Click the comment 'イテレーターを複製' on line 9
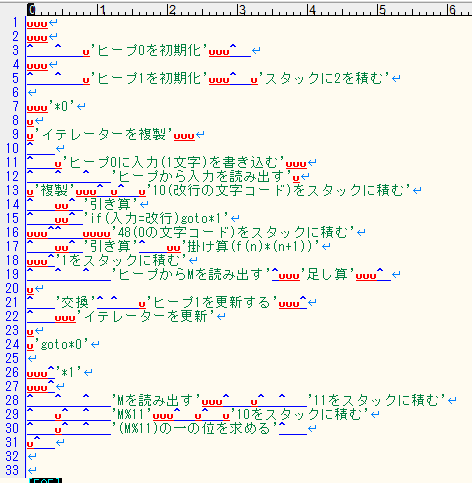Viewport: 472px width, 483px height. click(x=104, y=135)
